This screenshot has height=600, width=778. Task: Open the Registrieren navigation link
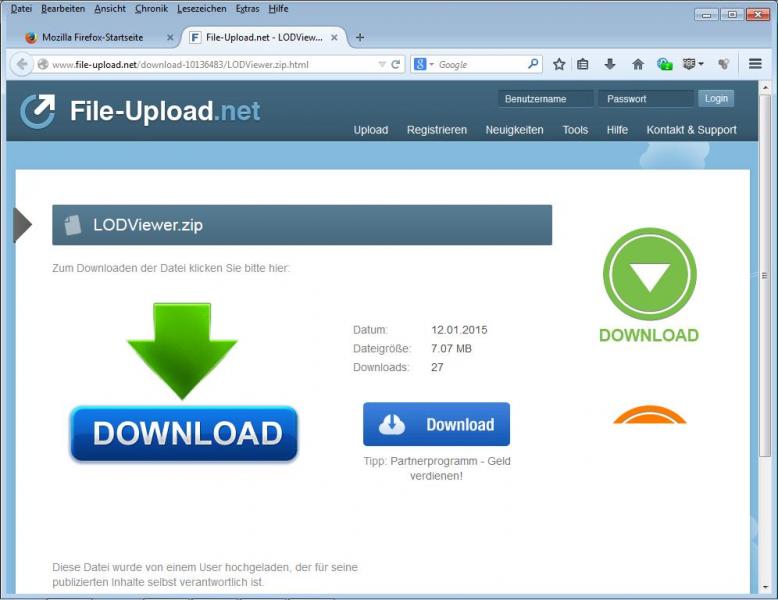pyautogui.click(x=437, y=130)
